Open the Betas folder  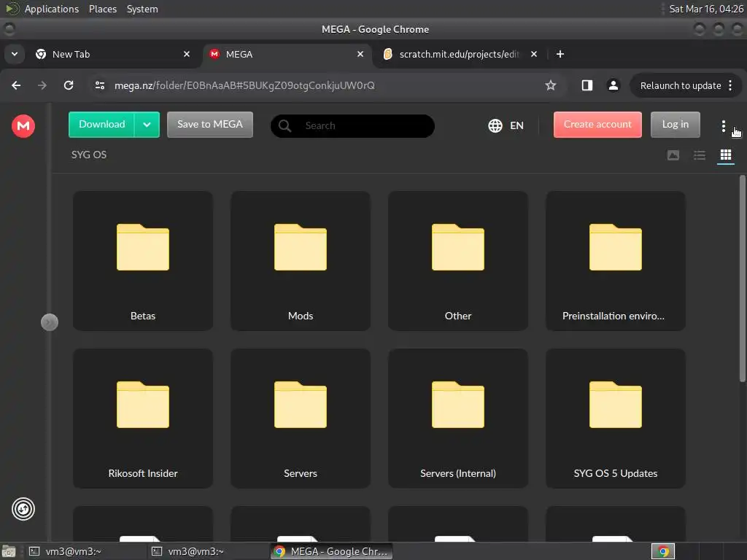click(143, 261)
